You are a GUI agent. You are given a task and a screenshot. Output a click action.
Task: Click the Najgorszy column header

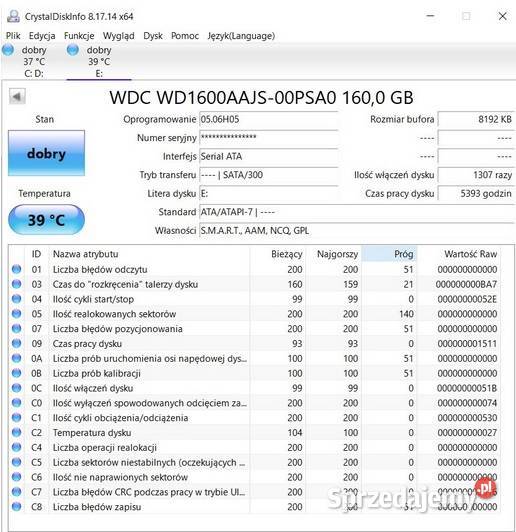pyautogui.click(x=334, y=254)
